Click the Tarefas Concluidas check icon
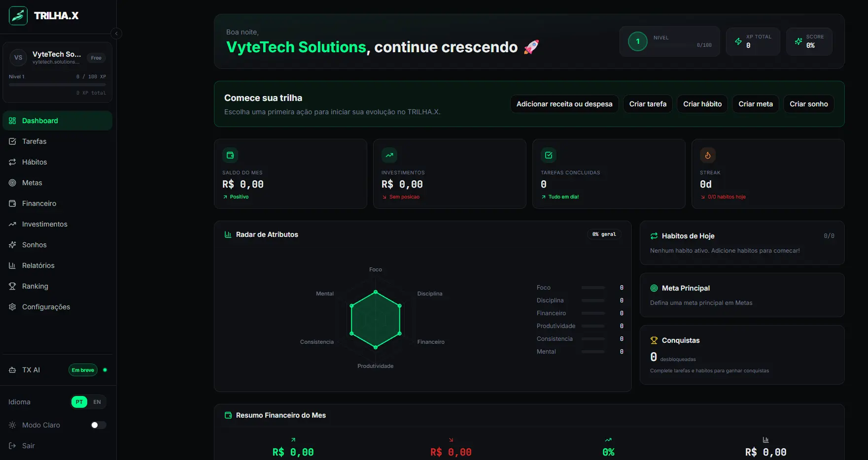The height and width of the screenshot is (460, 868). (x=549, y=155)
